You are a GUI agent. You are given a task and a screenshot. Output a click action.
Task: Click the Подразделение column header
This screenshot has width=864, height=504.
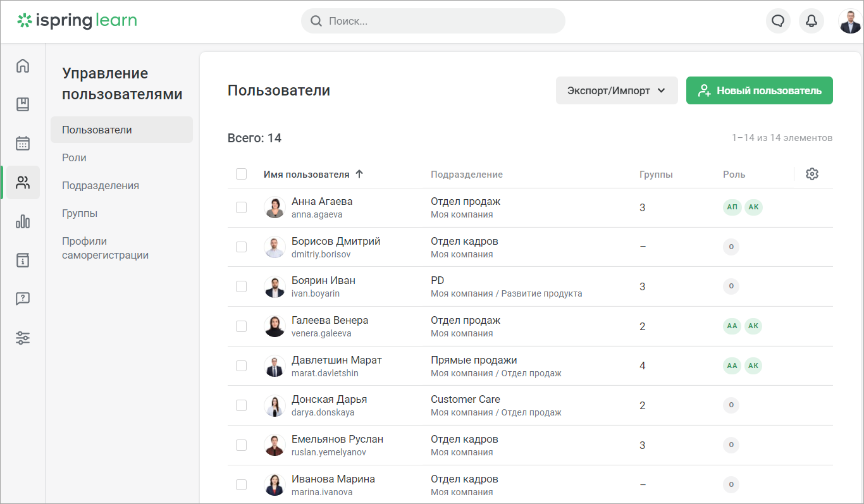pos(467,174)
